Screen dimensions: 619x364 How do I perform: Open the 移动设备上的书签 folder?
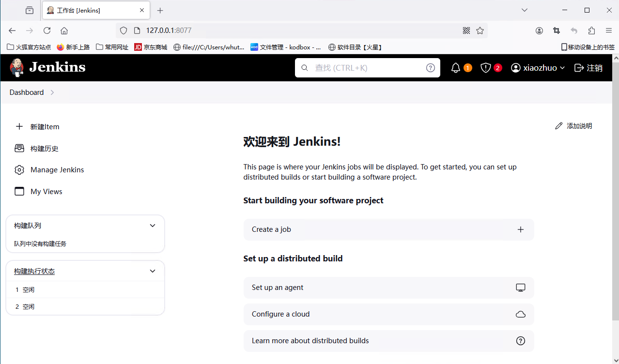coord(588,47)
